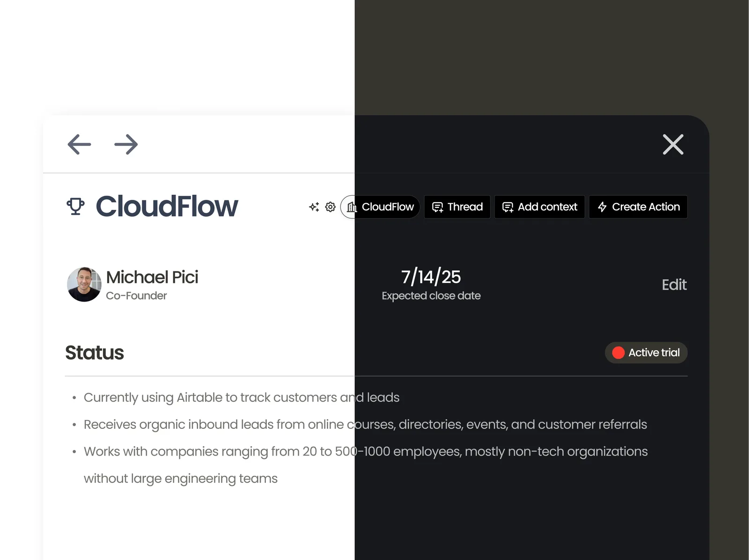The width and height of the screenshot is (749, 560).
Task: Click the Edit link
Action: [x=674, y=285]
